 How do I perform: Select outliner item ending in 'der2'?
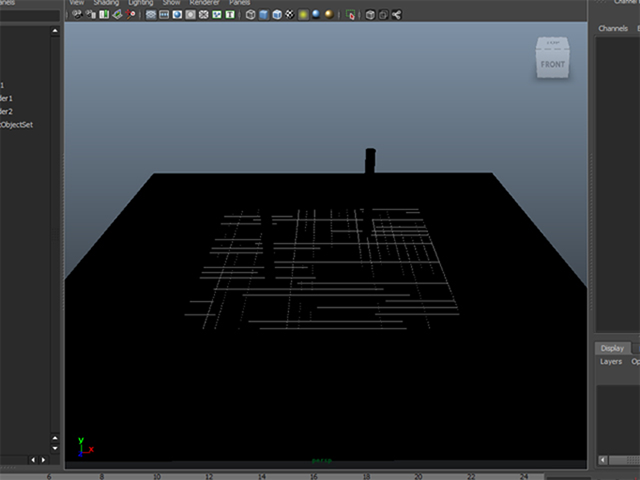pos(6,111)
